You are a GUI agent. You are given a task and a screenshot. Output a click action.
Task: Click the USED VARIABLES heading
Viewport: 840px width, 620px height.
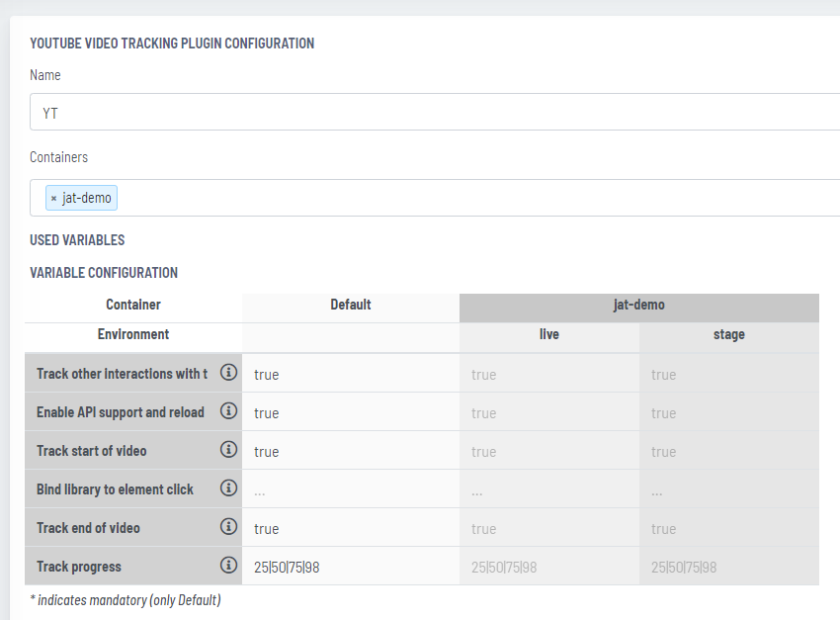[77, 240]
